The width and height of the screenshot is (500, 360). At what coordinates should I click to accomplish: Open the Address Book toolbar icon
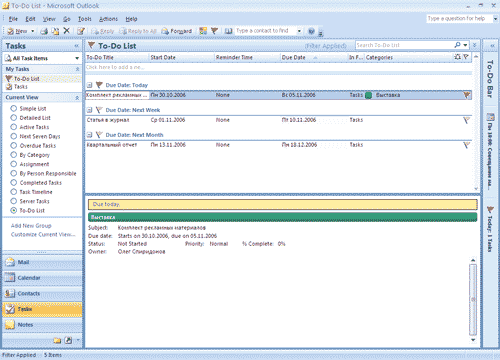[228, 31]
